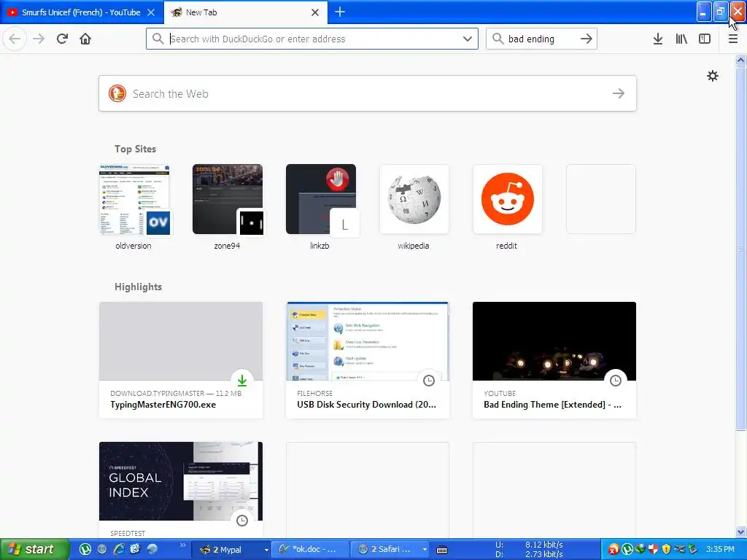Open TypingMasterENG700.exe highlight card
747x560 pixels.
(181, 360)
